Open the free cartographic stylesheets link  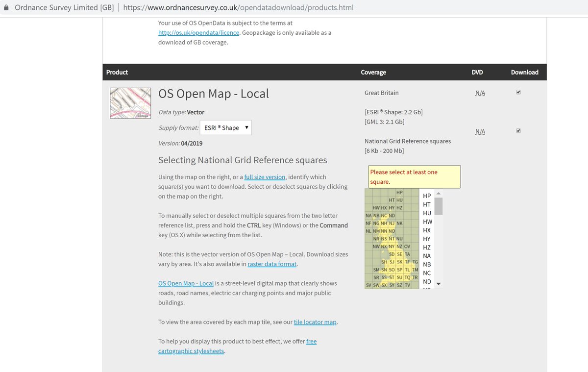coord(237,346)
